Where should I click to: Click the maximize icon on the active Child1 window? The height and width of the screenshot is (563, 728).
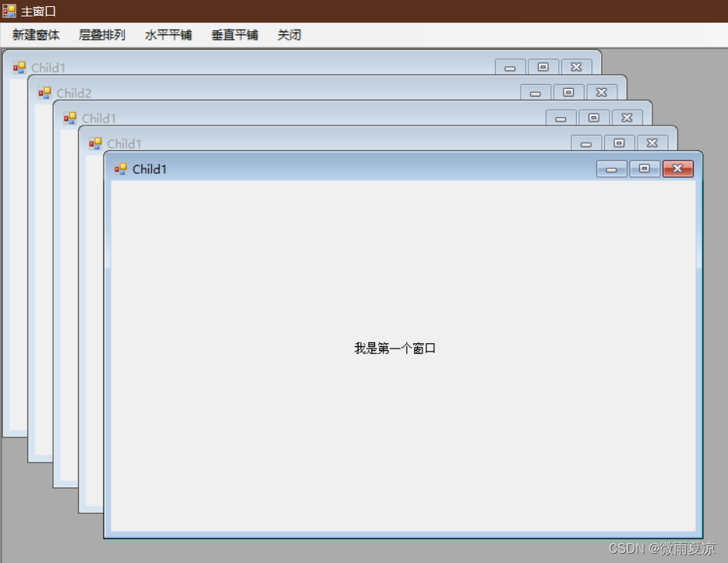click(644, 168)
